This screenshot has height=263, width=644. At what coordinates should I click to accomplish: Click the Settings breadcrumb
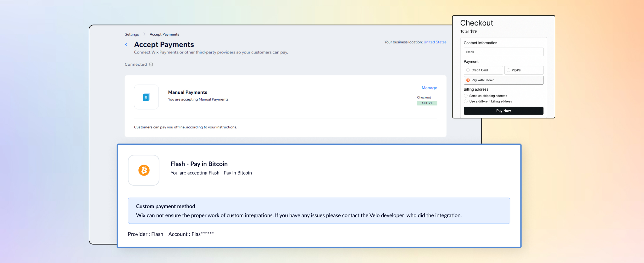(x=132, y=34)
